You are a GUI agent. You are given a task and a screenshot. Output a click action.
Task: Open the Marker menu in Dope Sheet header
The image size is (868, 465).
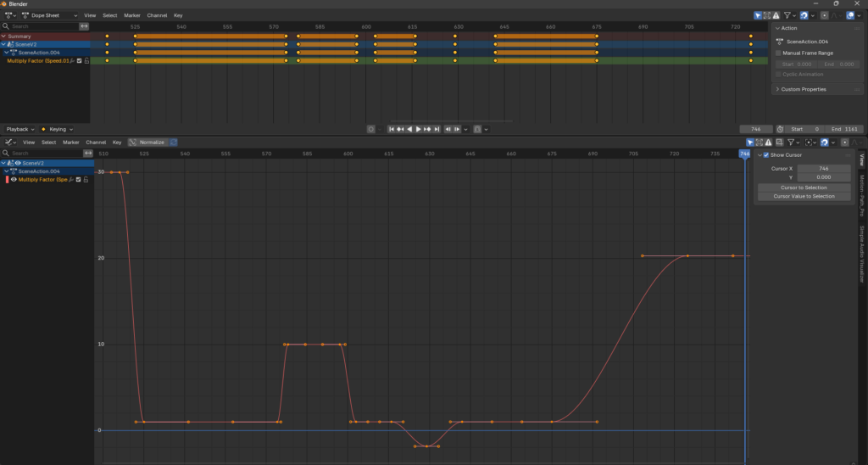(131, 15)
